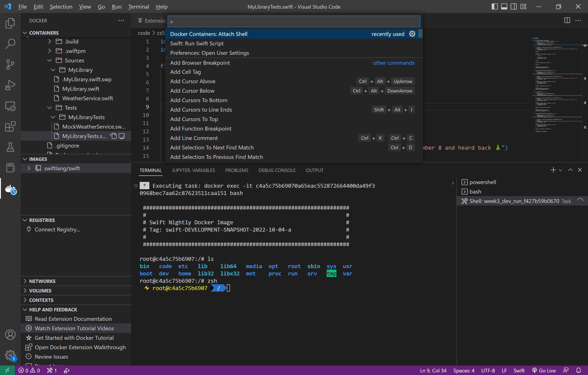Open the Manage gear in activity bar
Screen dimensions: 588x375
(x=10, y=355)
